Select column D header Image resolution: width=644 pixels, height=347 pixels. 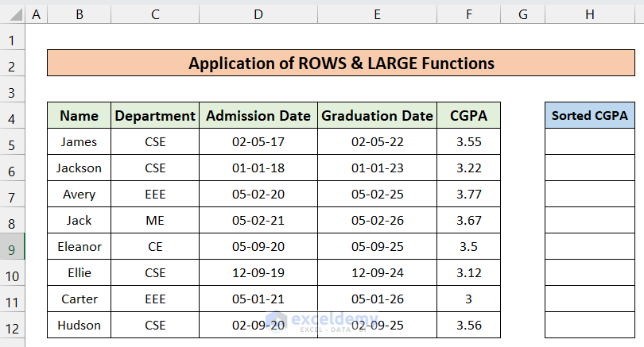tap(258, 14)
